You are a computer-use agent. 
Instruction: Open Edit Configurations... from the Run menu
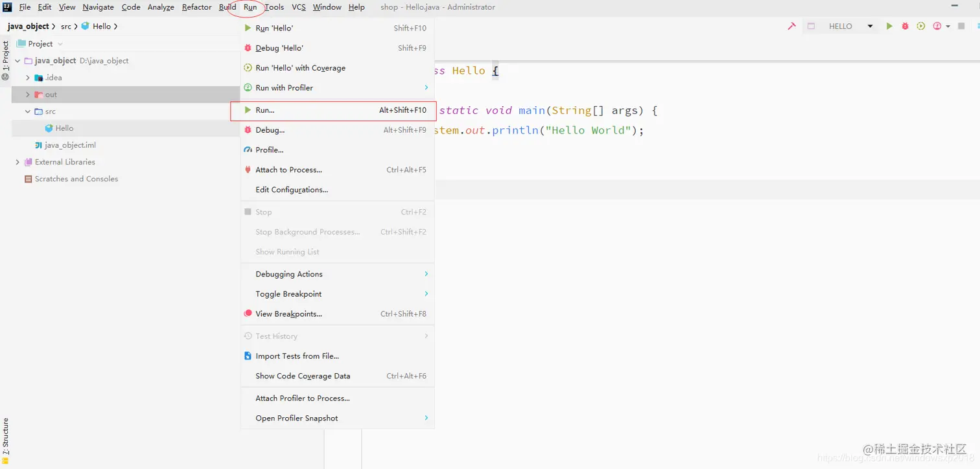337,190
